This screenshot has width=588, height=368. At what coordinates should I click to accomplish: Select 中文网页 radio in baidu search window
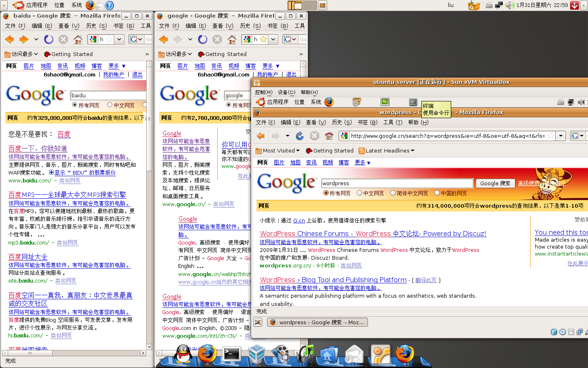click(x=110, y=105)
